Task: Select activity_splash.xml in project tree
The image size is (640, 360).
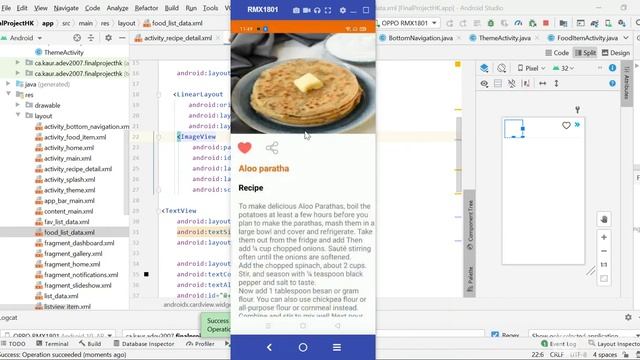Action: click(69, 179)
